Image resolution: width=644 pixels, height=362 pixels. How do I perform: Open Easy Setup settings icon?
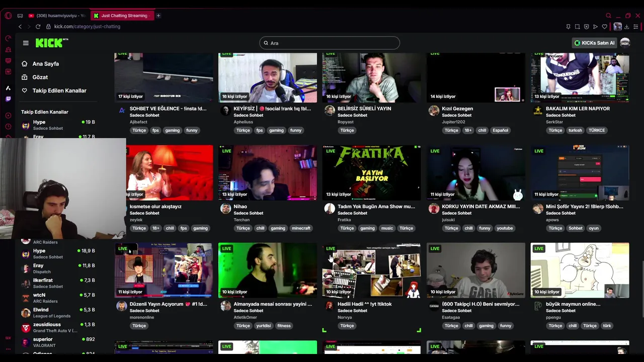(x=636, y=27)
